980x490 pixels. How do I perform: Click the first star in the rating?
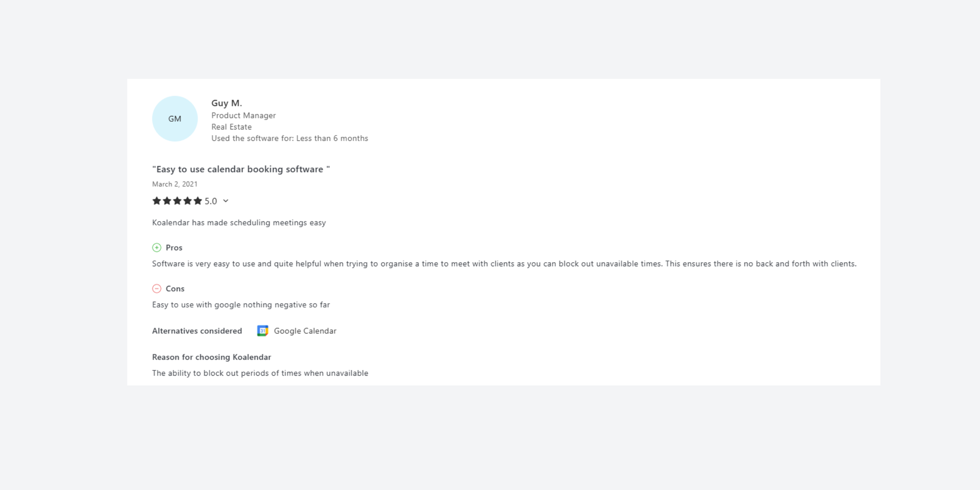pos(158,201)
